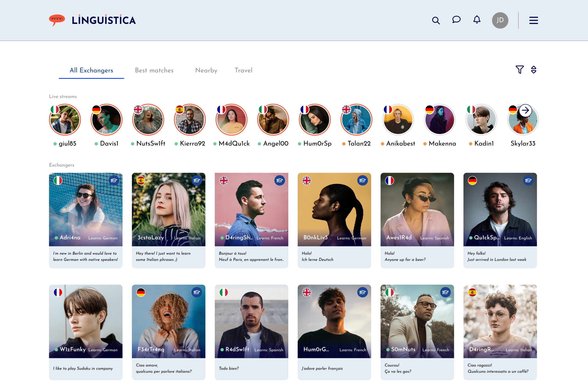
Task: Open D4ringR's profile photo card
Action: [x=500, y=321]
